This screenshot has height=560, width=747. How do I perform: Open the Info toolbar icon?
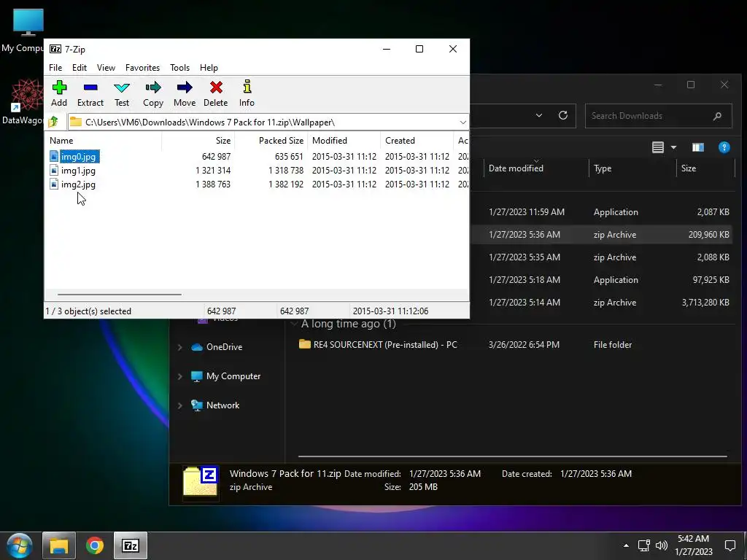[x=247, y=93]
